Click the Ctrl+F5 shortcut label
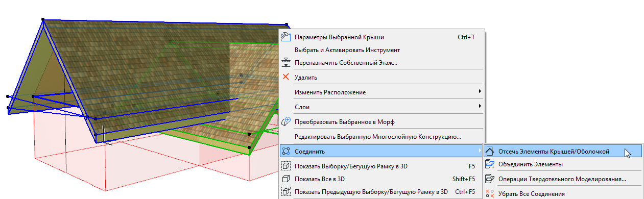Image resolution: width=644 pixels, height=199 pixels. point(465,192)
